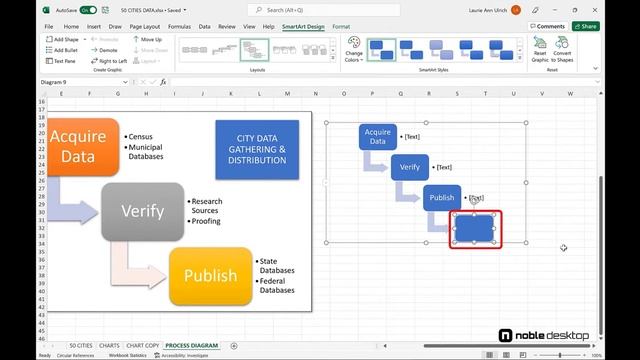Select the second SmartArt style swatch
The image size is (640, 360).
(x=411, y=50)
